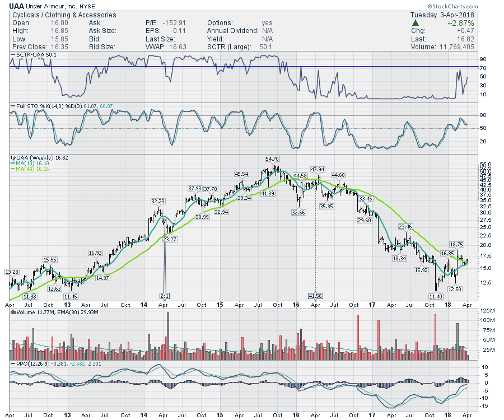This screenshot has height=420, width=504.
Task: Click the Prev Close value 16.35
Action: (59, 47)
